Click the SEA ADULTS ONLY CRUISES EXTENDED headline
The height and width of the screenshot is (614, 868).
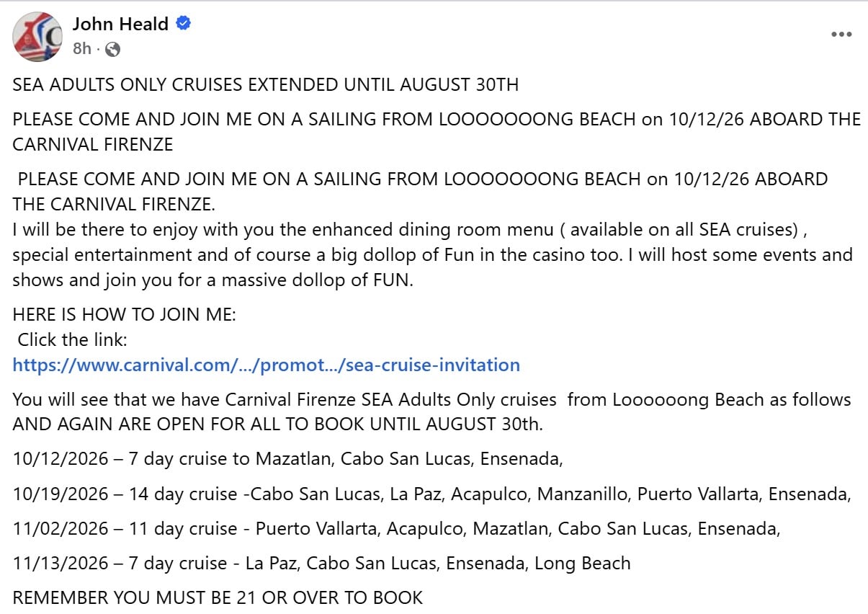265,85
